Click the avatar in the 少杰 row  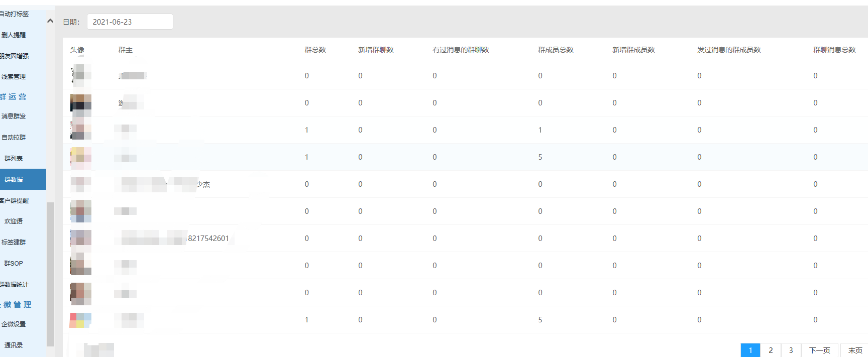pyautogui.click(x=80, y=184)
